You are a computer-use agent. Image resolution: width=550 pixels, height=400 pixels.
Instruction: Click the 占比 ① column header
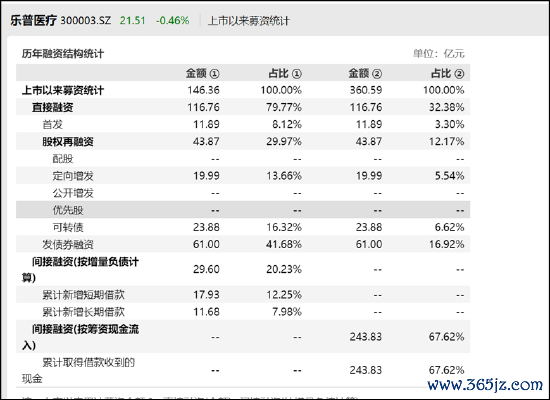coord(285,73)
